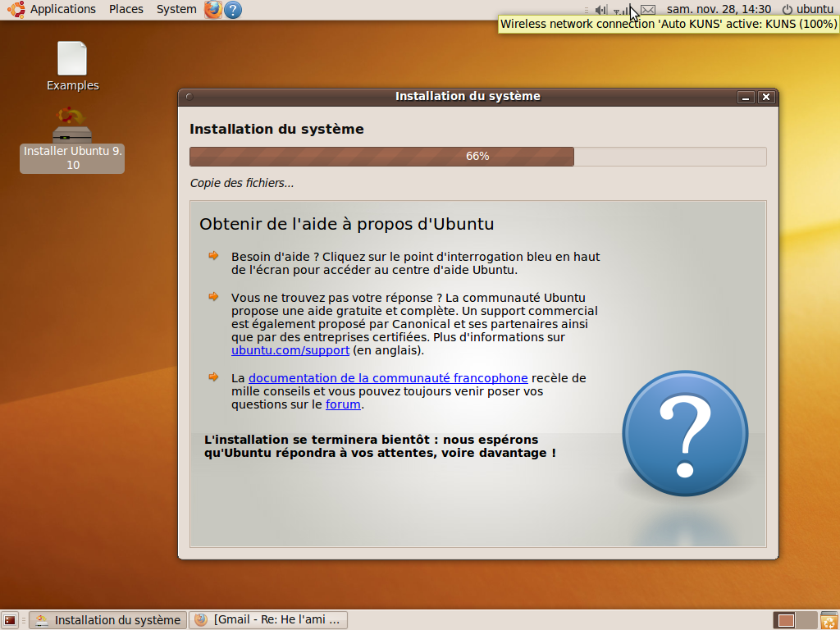
Task: Open the forum link
Action: [x=343, y=404]
